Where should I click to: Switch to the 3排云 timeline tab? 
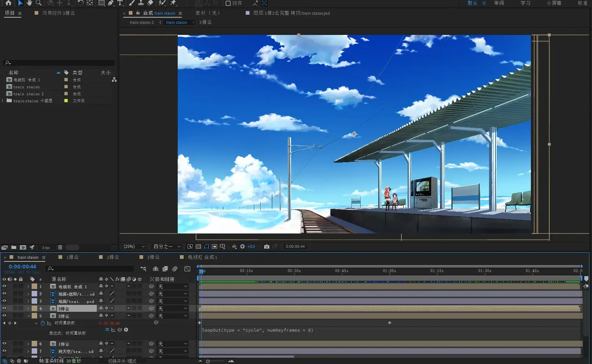pyautogui.click(x=153, y=257)
